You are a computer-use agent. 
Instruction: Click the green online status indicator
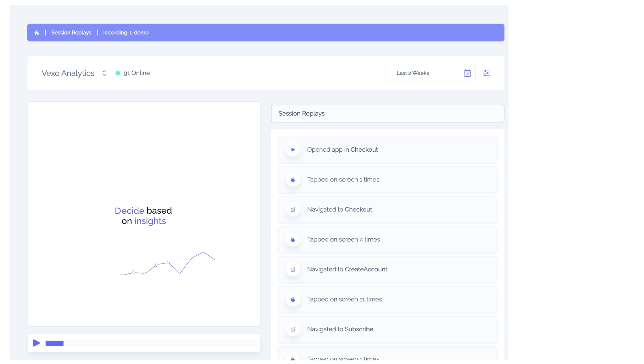tap(118, 73)
